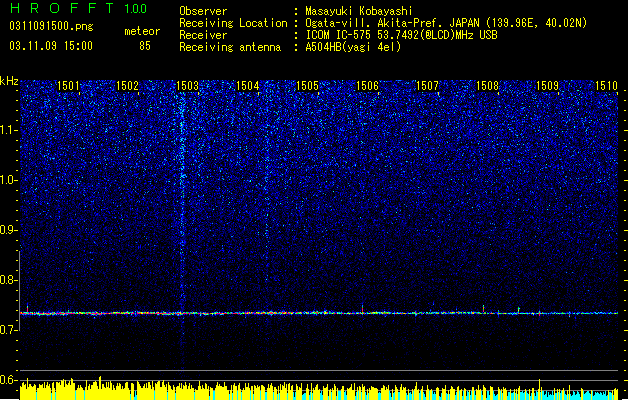This screenshot has width=629, height=400.
Task: Select the 1505 time label
Action: (307, 86)
